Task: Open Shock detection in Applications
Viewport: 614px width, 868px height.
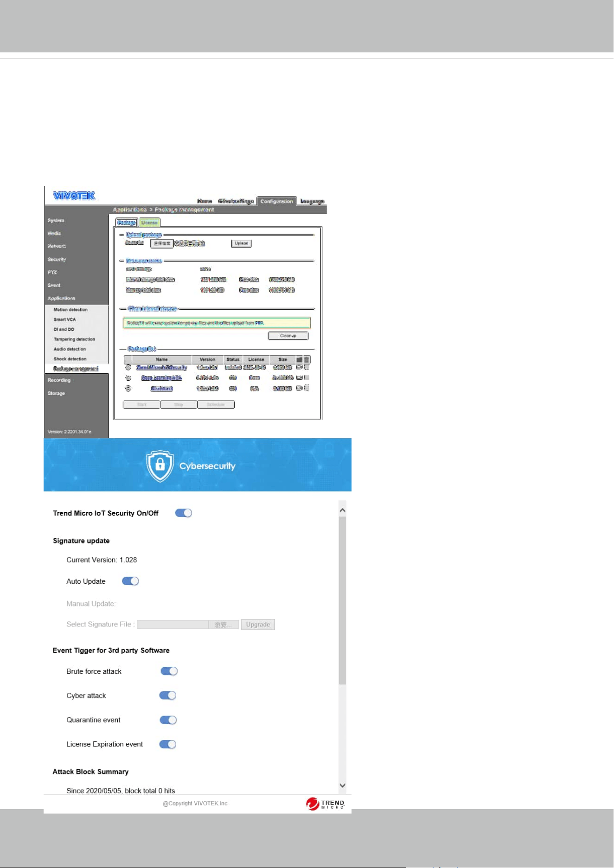Action: [x=70, y=359]
